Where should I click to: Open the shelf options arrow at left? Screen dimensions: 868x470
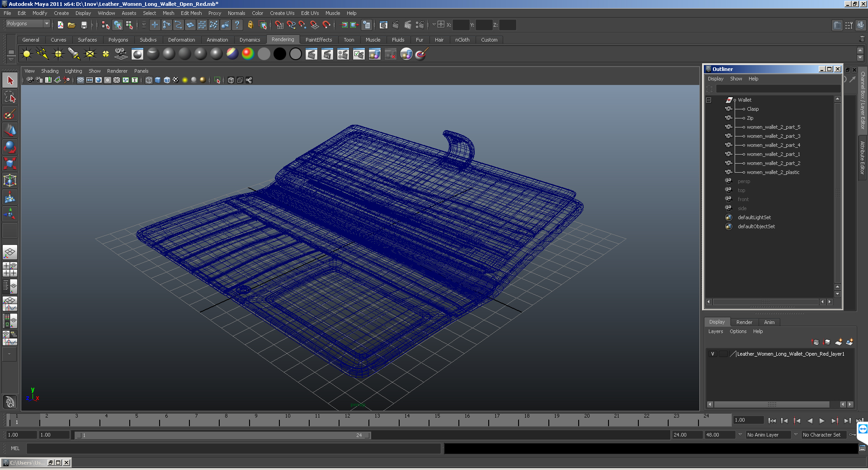coord(11,59)
